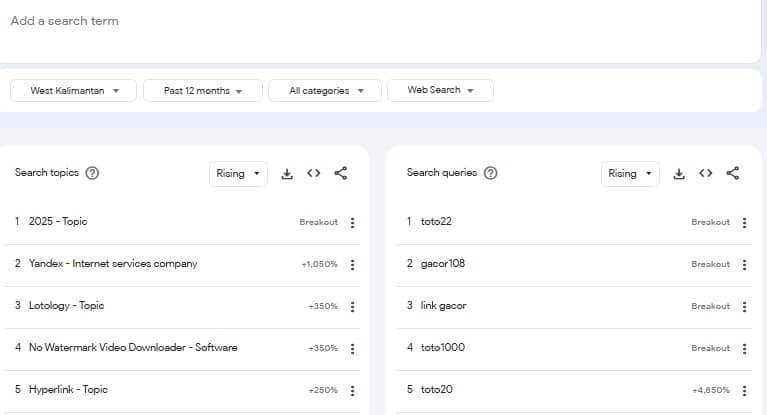The width and height of the screenshot is (767, 415).
Task: Change the Rising sort for Search queries
Action: coord(630,174)
